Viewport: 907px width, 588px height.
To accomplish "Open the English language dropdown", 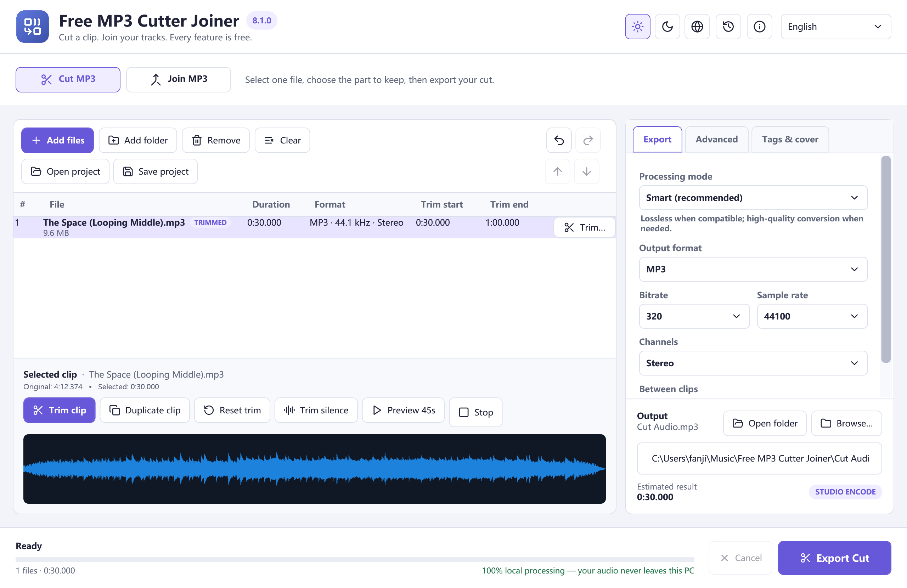I will click(x=836, y=27).
